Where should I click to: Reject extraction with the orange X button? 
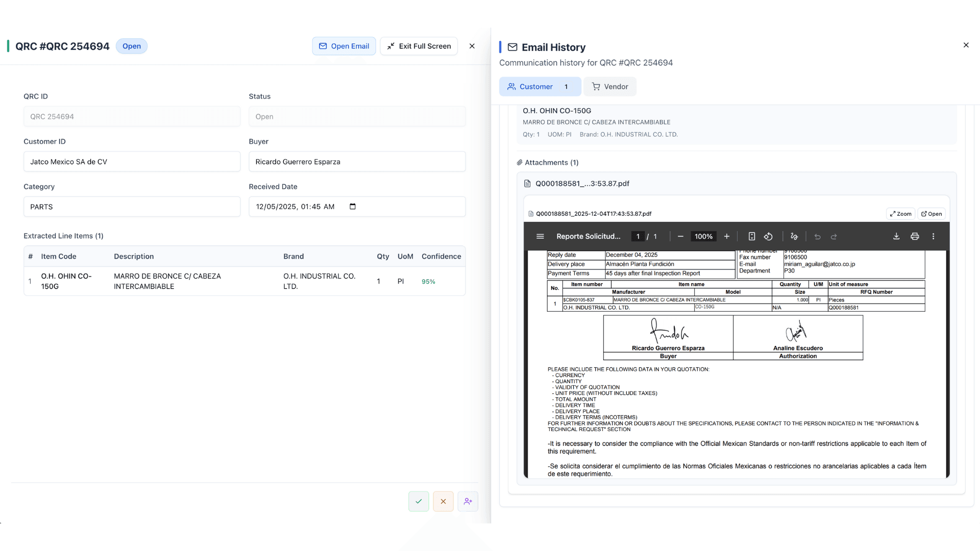click(x=443, y=501)
